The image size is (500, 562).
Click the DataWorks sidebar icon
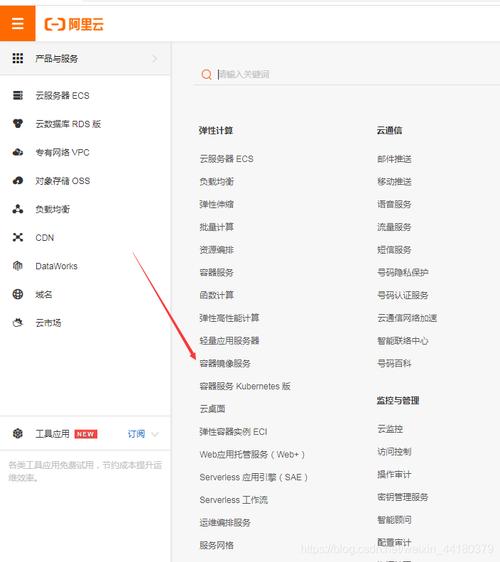pyautogui.click(x=18, y=266)
